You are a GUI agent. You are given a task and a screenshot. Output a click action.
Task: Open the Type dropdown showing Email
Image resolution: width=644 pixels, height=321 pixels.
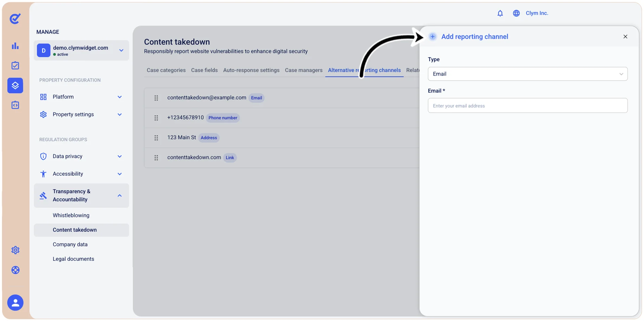527,74
